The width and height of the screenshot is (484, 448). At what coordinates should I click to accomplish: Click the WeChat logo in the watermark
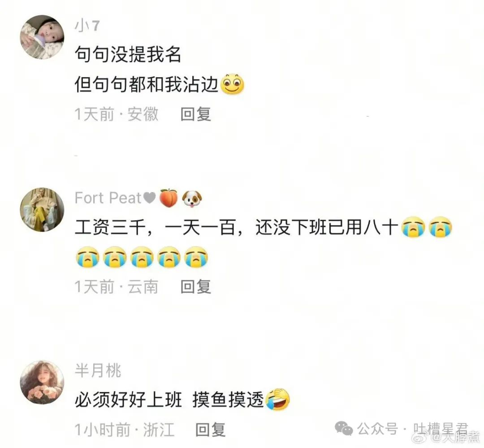tap(344, 429)
